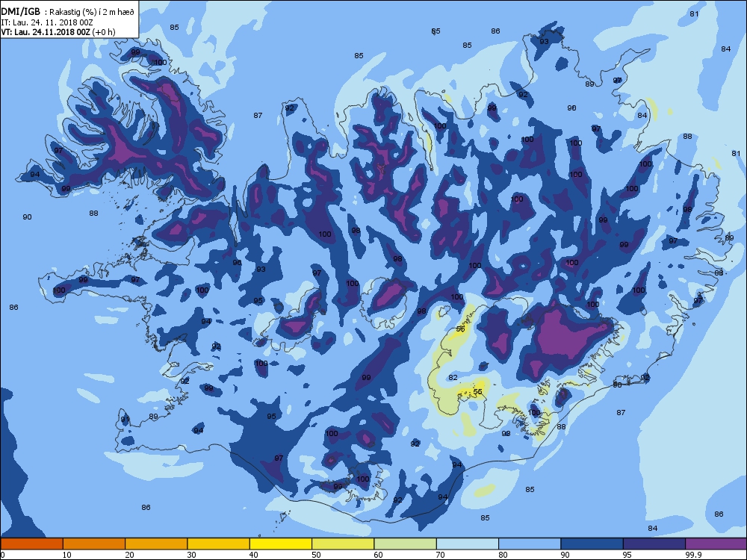Select the light orange 20–30 legend swatch

coord(156,544)
